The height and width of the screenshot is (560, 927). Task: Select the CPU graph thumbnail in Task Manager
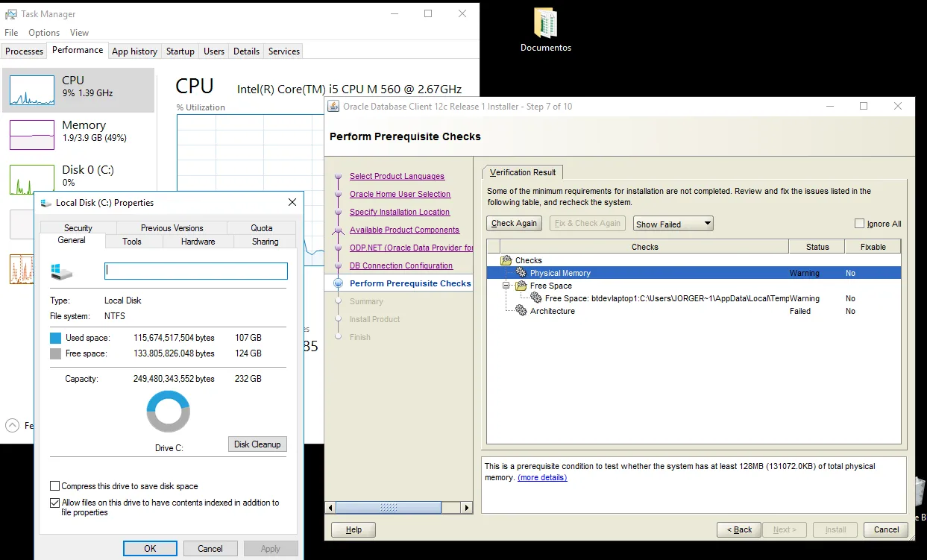32,90
